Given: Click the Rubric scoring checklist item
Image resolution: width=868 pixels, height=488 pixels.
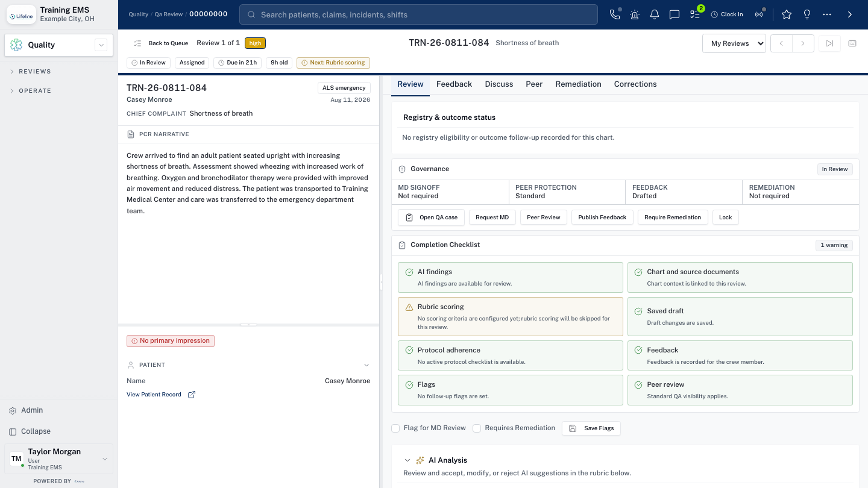Looking at the screenshot, I should (511, 316).
